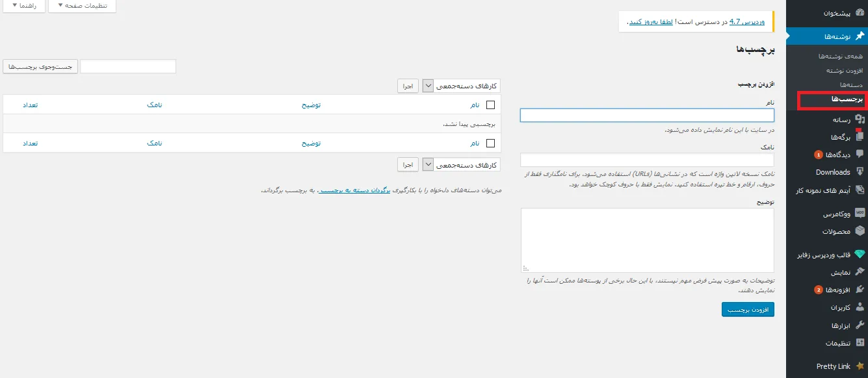Open the رسانه media icon
The width and height of the screenshot is (868, 378).
860,120
